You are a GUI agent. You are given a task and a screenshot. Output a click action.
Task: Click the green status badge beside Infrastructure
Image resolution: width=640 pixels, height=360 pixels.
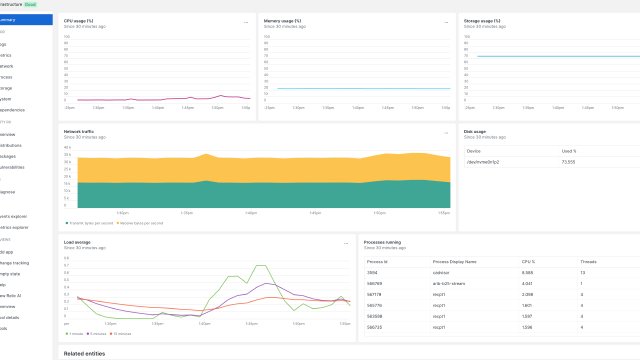(30, 4)
